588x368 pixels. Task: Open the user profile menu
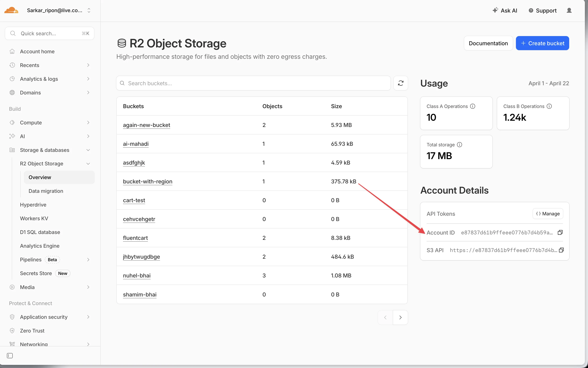pyautogui.click(x=569, y=10)
